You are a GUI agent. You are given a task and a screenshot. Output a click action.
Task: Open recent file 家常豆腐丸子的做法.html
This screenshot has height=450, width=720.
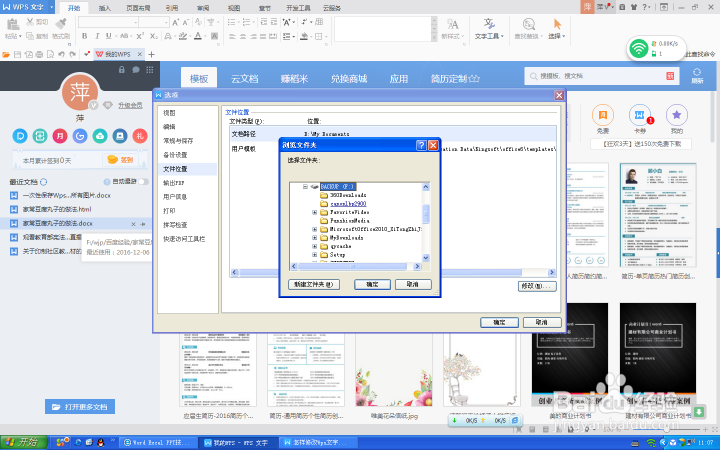coord(57,209)
